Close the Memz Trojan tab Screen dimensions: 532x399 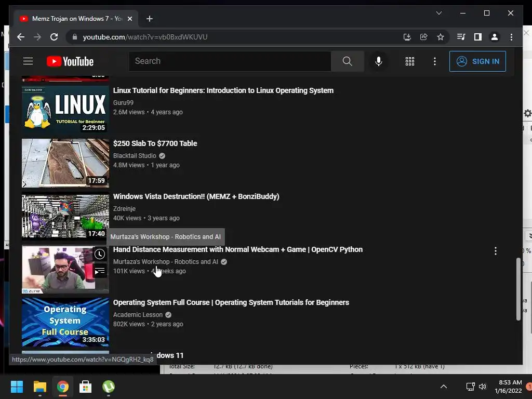tap(129, 19)
